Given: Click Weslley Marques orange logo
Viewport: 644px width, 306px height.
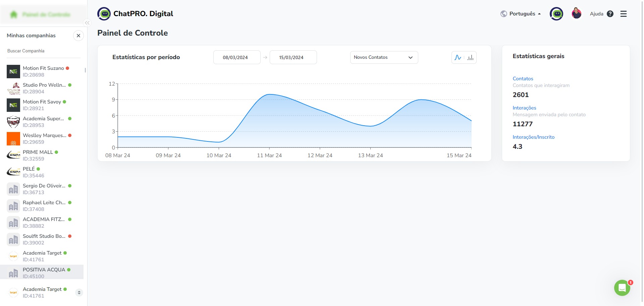Looking at the screenshot, I should 13,139.
